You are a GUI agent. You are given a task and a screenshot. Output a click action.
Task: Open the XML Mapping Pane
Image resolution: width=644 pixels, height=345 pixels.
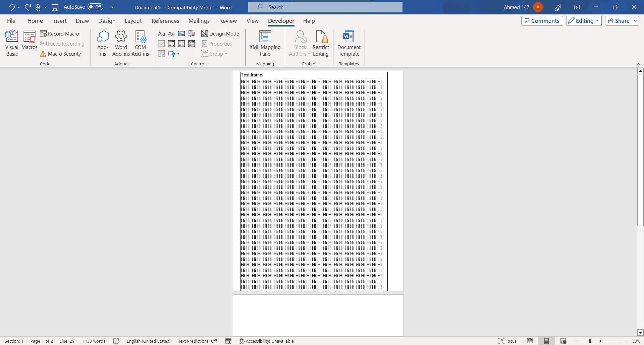265,43
